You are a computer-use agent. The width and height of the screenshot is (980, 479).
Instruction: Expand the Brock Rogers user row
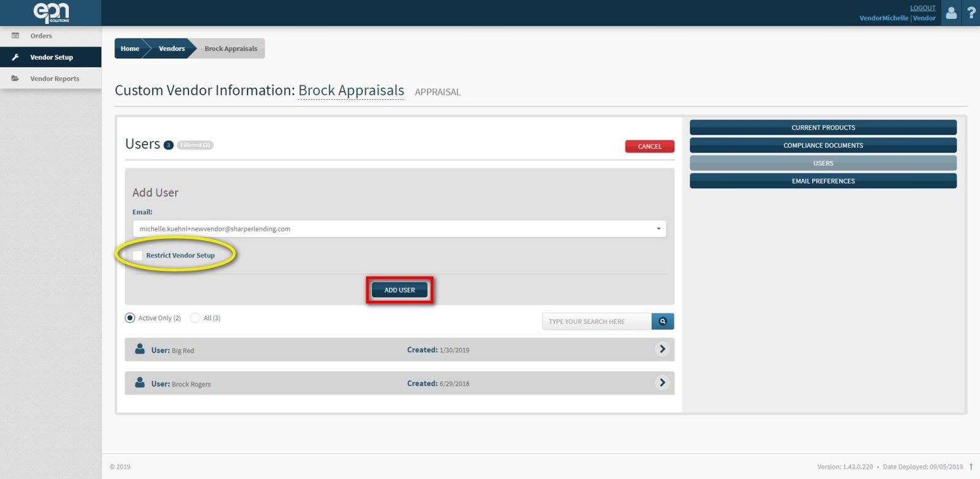point(662,383)
